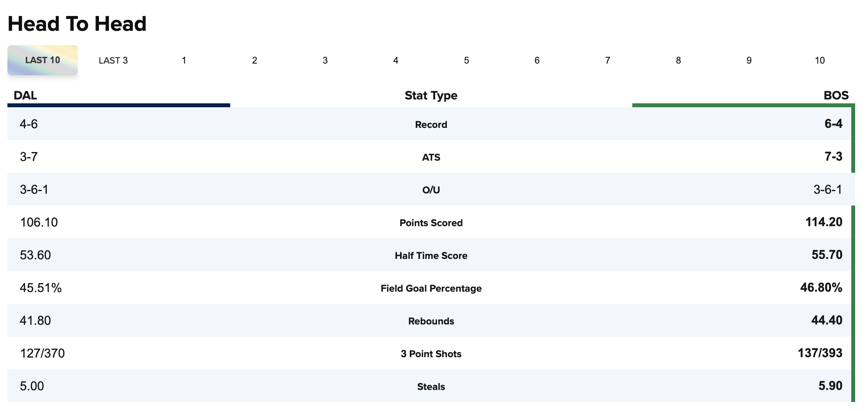Open game 10 tab
This screenshot has height=411, width=868.
tap(820, 60)
